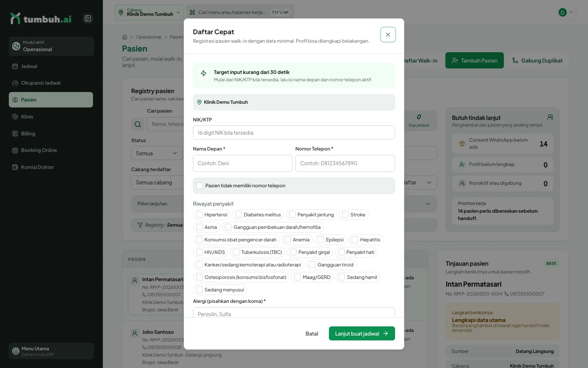588x368 pixels.
Task: Click Profil belum lengkap icon
Action: click(462, 164)
